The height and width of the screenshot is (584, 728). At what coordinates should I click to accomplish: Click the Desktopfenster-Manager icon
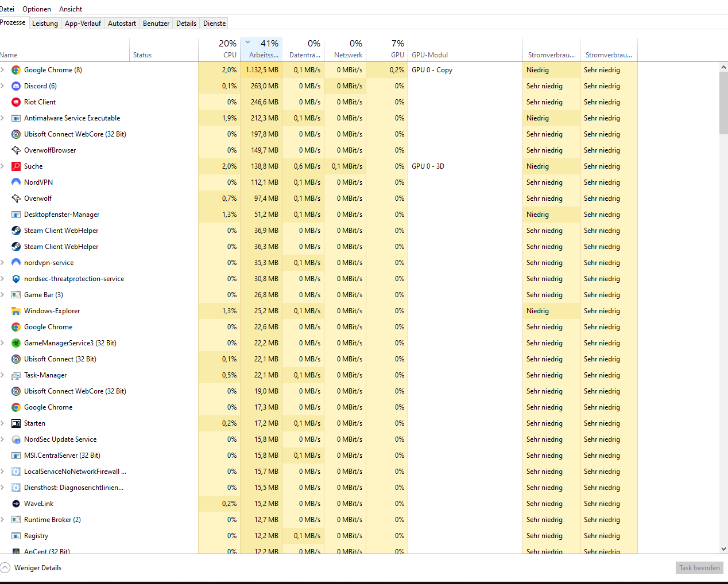16,215
